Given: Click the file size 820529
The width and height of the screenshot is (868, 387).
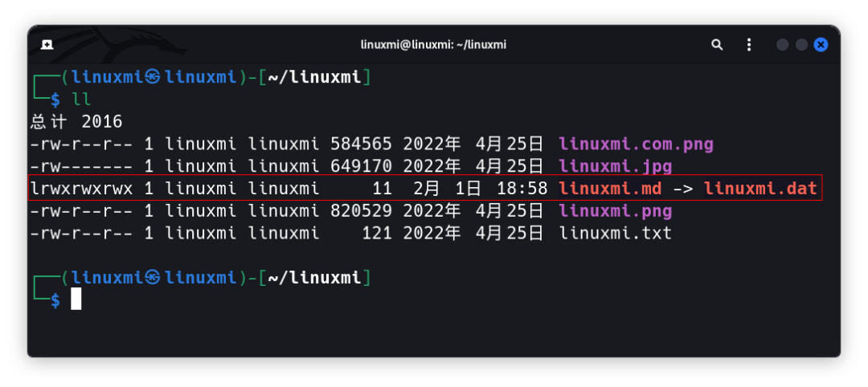Looking at the screenshot, I should (x=361, y=211).
